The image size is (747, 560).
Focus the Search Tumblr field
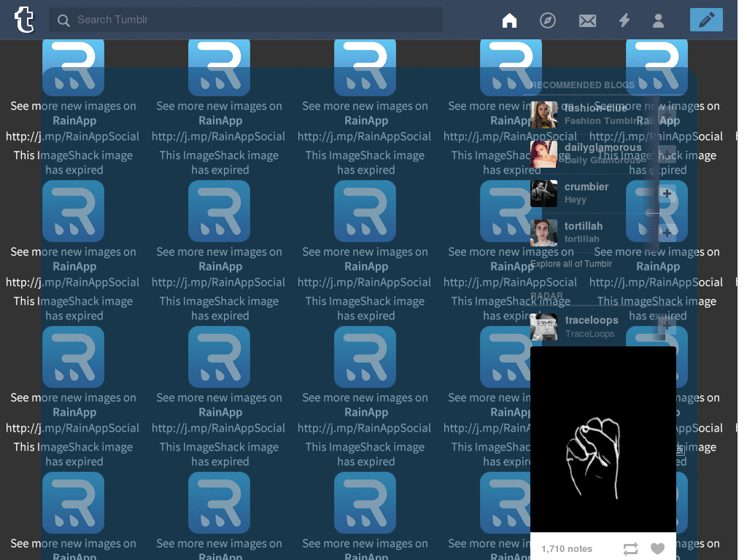pyautogui.click(x=245, y=20)
